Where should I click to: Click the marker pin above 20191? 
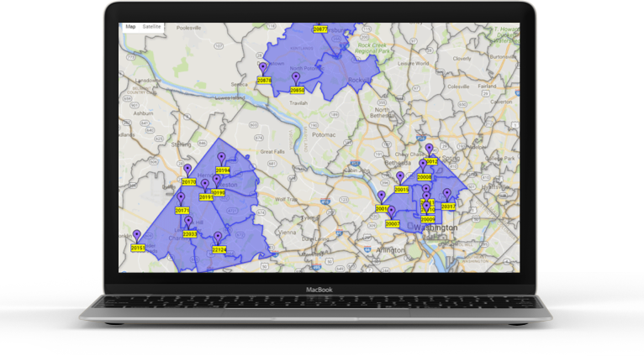click(x=205, y=185)
